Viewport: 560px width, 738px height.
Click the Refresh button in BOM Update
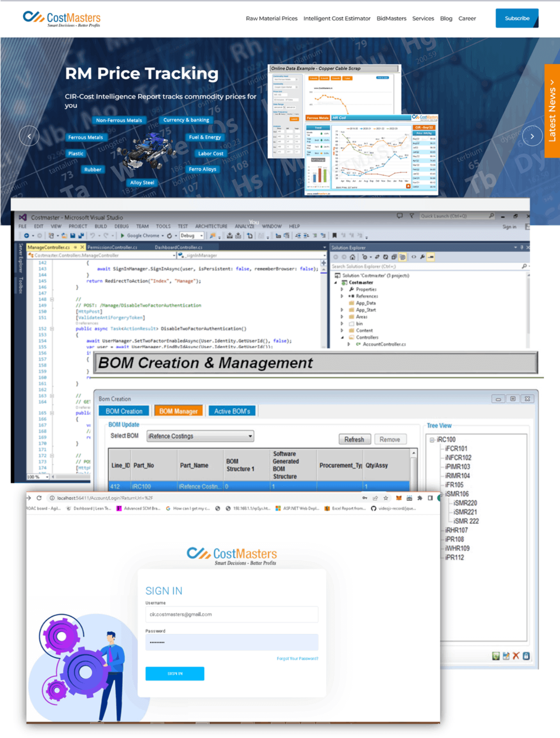pyautogui.click(x=354, y=440)
